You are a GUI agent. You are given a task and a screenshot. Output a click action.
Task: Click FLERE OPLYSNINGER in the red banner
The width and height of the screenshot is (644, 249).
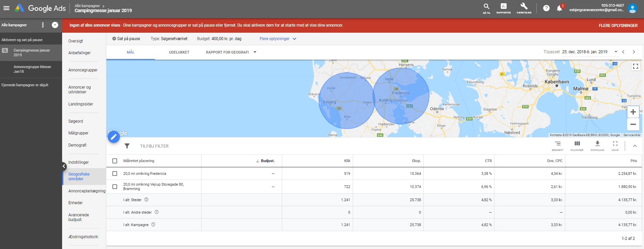(x=618, y=25)
